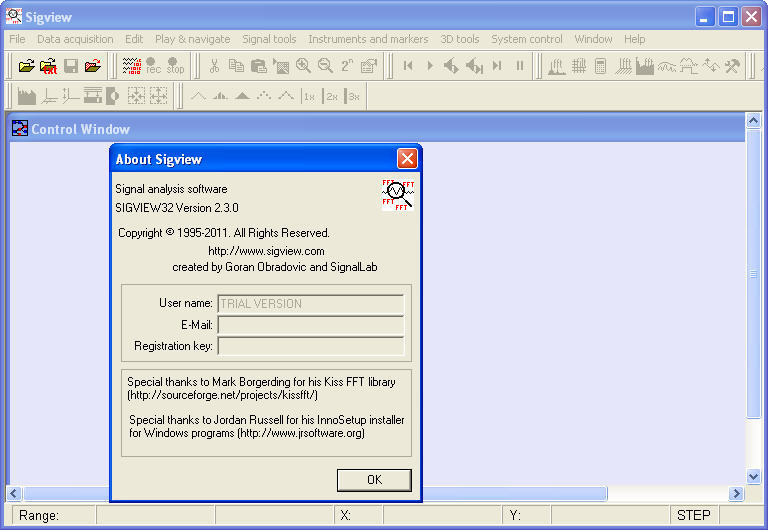Click the http://www.sigview.com text
The width and height of the screenshot is (768, 530).
coord(266,251)
